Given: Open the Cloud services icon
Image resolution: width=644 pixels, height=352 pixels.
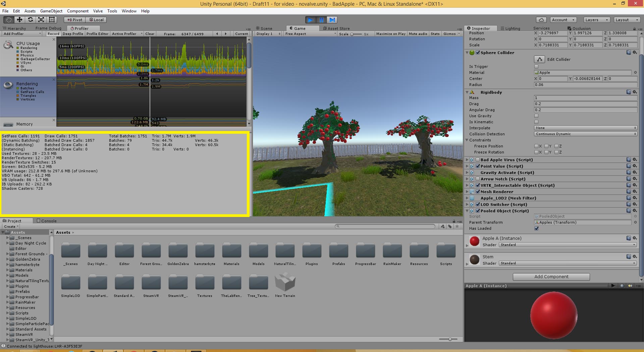Looking at the screenshot, I should [x=541, y=20].
